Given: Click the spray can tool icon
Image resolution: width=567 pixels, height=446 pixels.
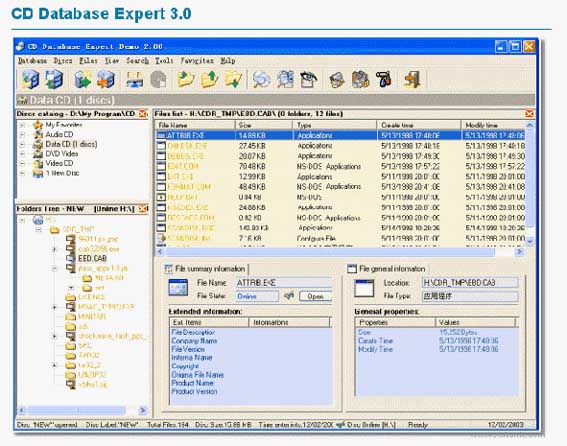Looking at the screenshot, I should 384,79.
